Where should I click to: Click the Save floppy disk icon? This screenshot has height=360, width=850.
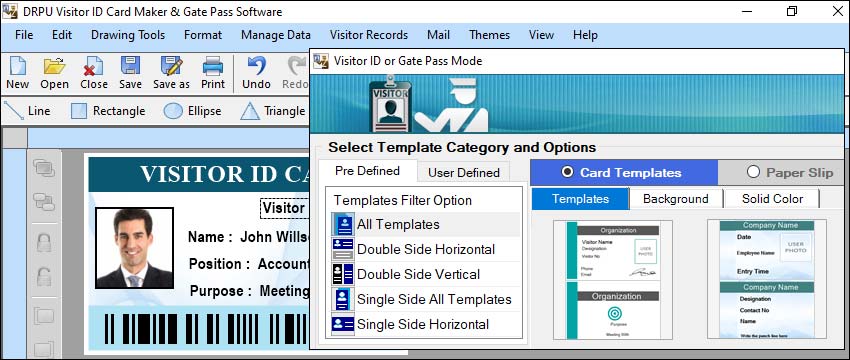pos(131,66)
